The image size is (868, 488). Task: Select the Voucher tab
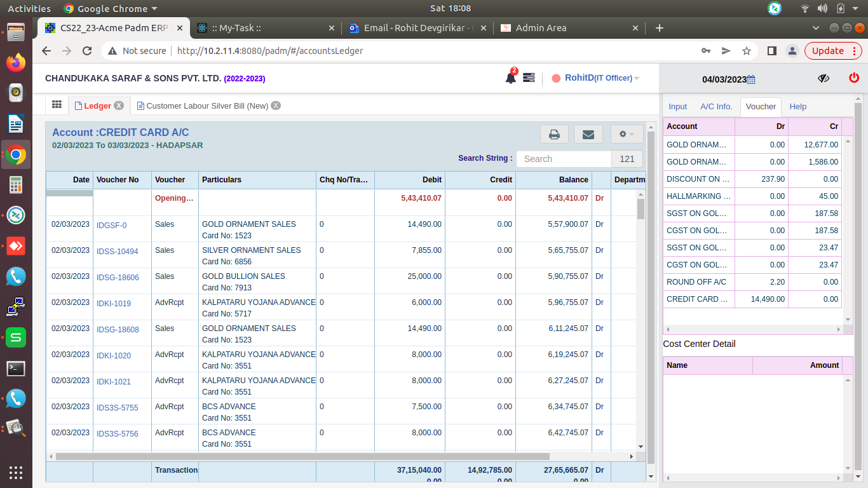click(x=761, y=107)
